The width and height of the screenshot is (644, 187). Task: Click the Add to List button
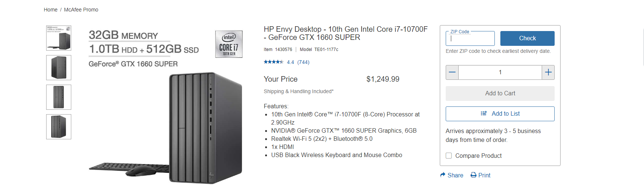click(500, 114)
